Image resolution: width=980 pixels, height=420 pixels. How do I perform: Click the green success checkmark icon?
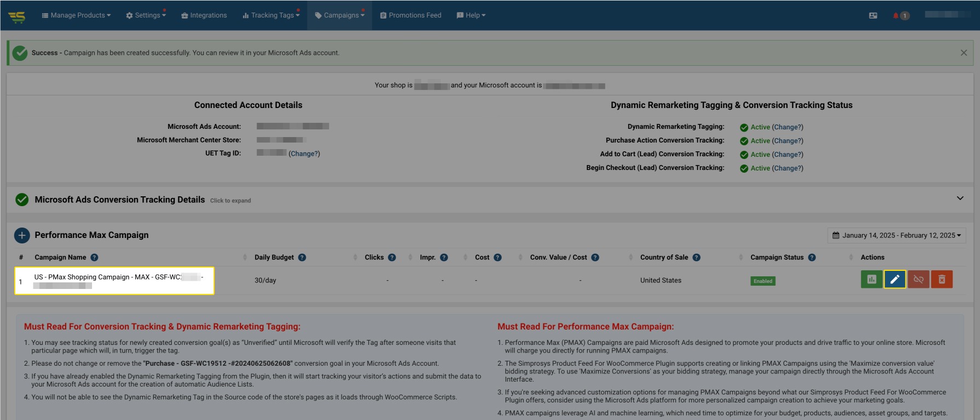20,53
